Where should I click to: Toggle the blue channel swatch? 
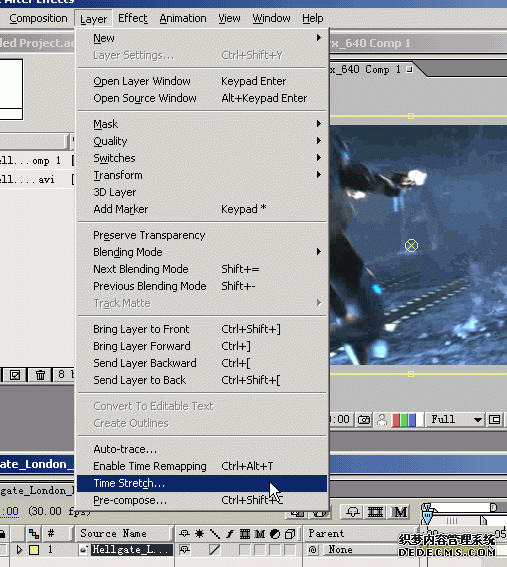coord(412,420)
